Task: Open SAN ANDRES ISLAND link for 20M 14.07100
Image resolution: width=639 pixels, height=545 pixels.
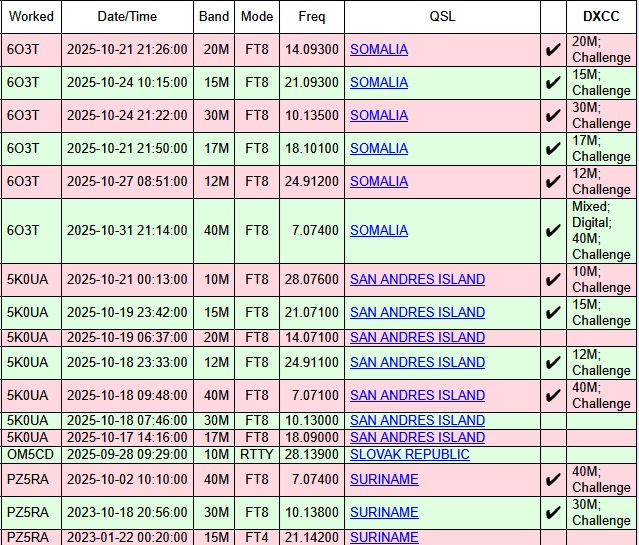Action: (417, 338)
